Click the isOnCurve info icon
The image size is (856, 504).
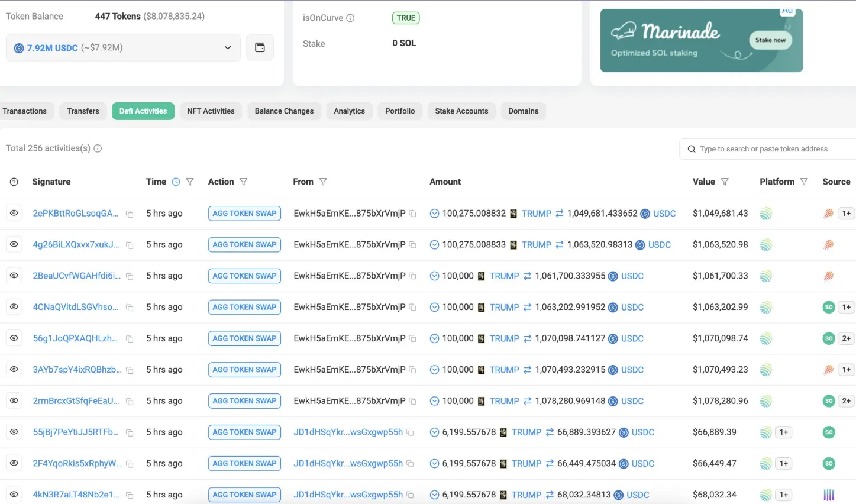coord(350,18)
